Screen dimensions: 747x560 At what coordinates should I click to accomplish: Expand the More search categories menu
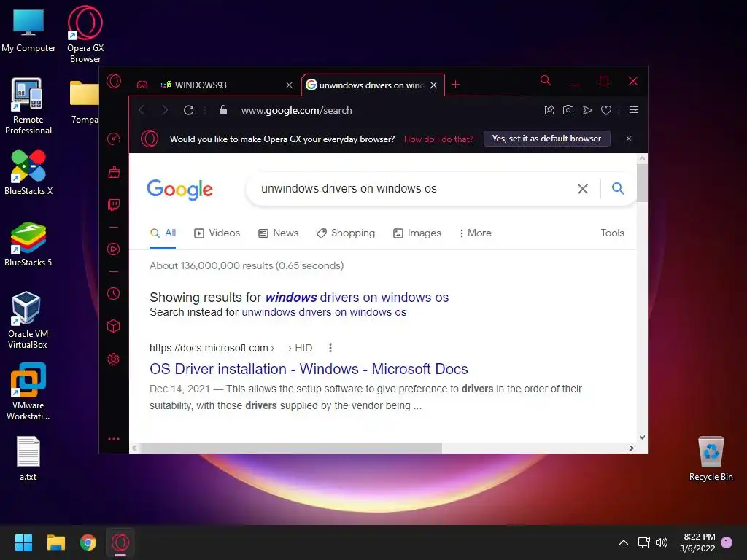click(x=476, y=233)
